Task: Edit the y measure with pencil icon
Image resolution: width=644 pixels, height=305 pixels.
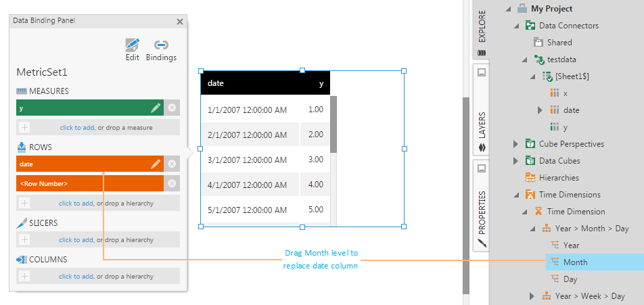Action: click(156, 108)
